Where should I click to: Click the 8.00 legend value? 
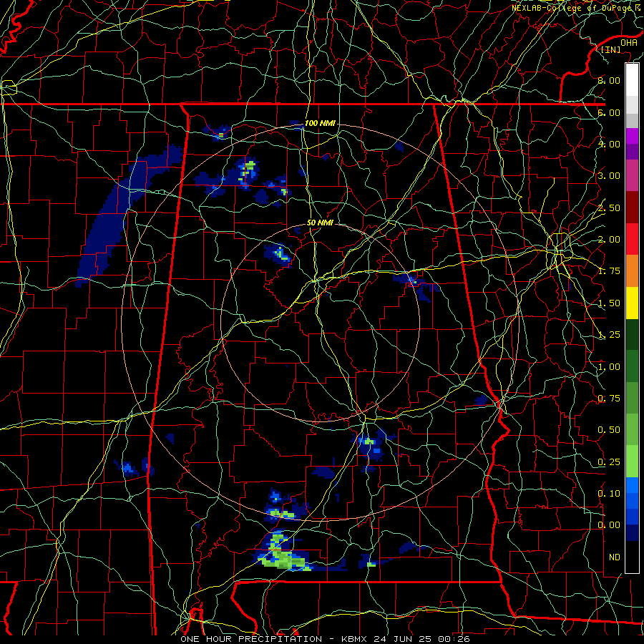click(609, 80)
